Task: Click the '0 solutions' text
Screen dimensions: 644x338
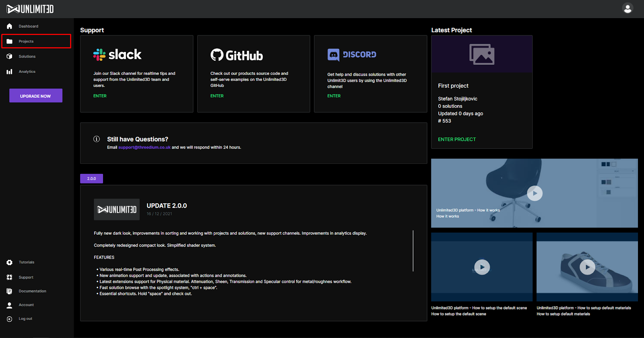Action: 450,106
